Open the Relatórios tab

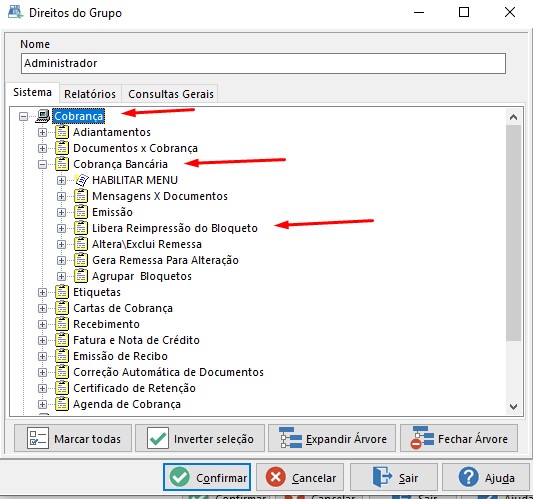[x=90, y=94]
